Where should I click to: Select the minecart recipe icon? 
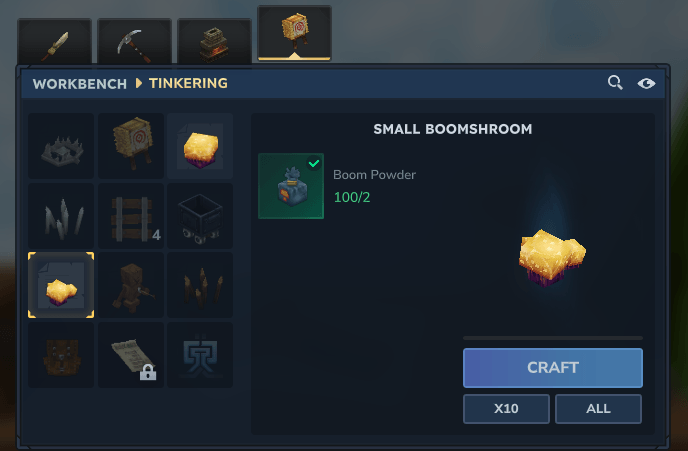tap(200, 216)
